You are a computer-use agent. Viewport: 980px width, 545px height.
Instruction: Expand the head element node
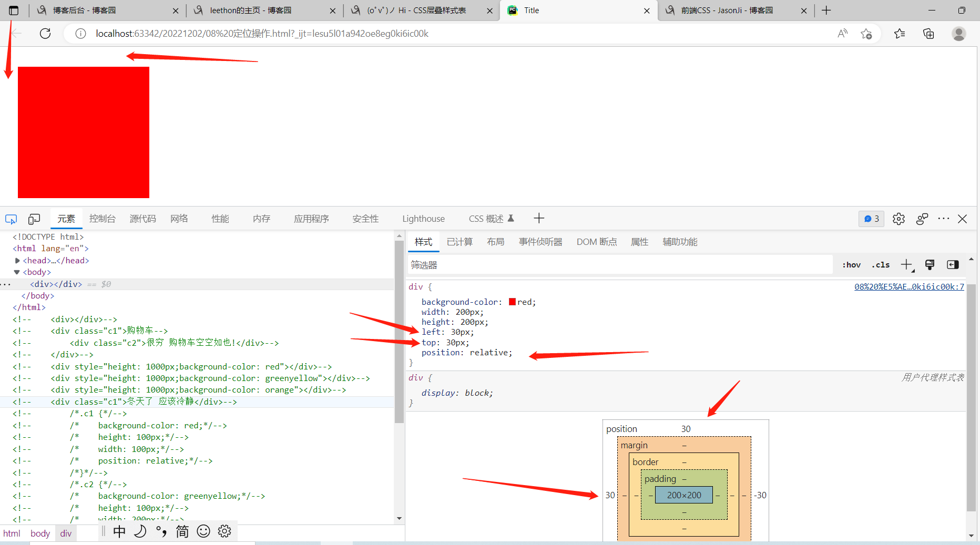pyautogui.click(x=17, y=261)
